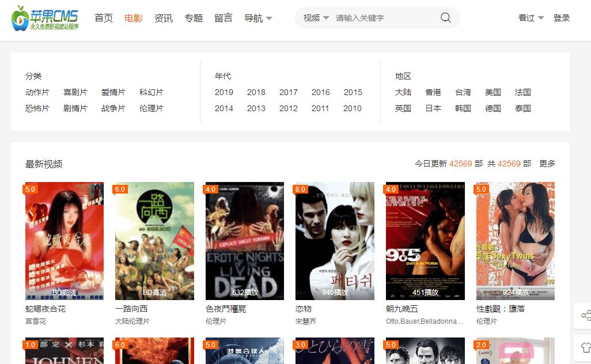Click the share icon on right edge
The height and width of the screenshot is (364, 591).
[586, 315]
